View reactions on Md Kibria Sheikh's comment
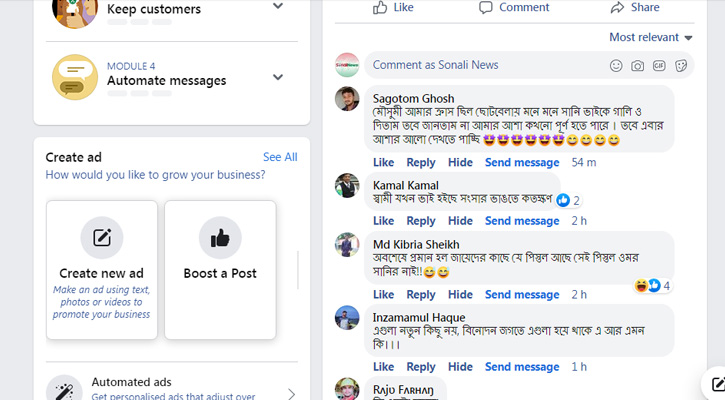 pyautogui.click(x=653, y=286)
